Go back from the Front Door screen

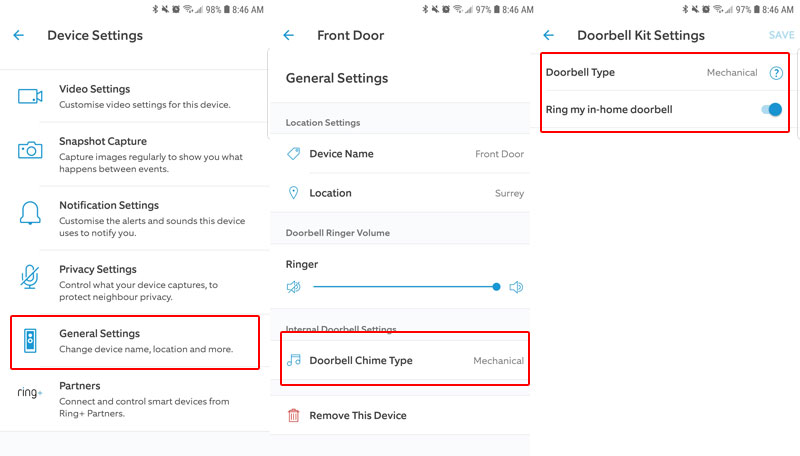point(288,35)
